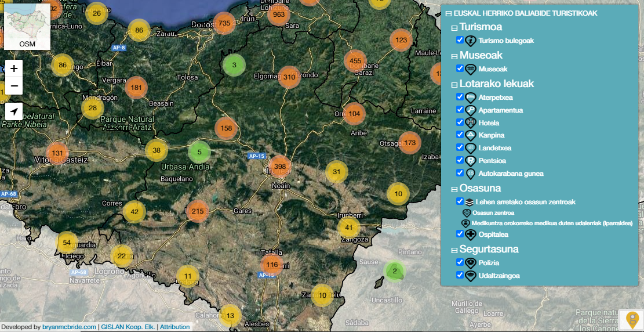Open the bryanmcbride.com link
This screenshot has height=332, width=644.
pyautogui.click(x=69, y=327)
